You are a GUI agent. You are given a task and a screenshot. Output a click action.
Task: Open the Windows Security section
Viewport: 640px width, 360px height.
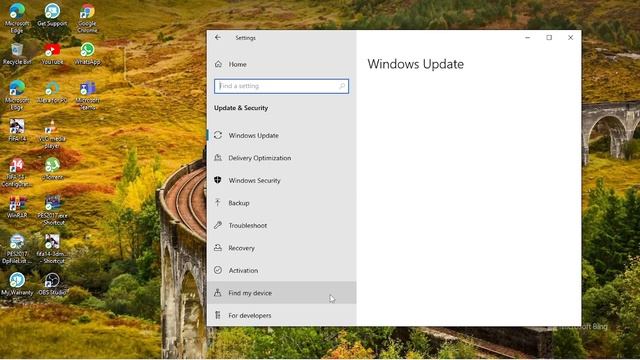click(x=282, y=180)
